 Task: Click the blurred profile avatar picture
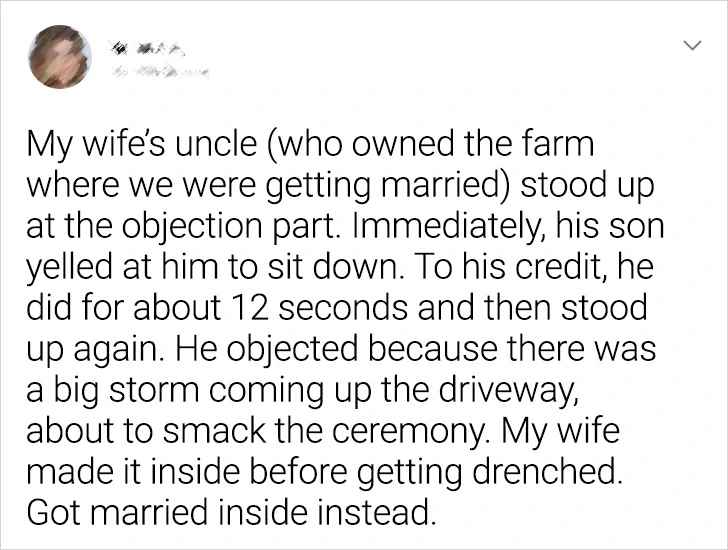[59, 59]
